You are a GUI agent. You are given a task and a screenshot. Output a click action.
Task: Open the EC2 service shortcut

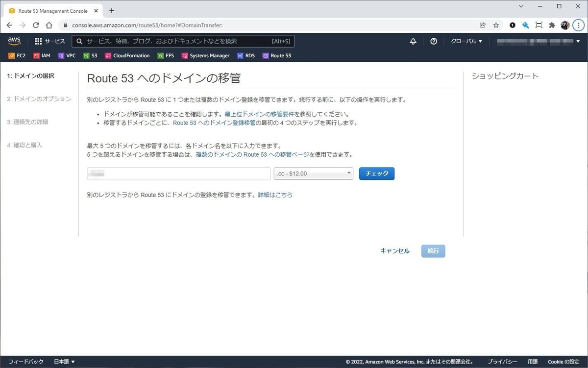[17, 55]
